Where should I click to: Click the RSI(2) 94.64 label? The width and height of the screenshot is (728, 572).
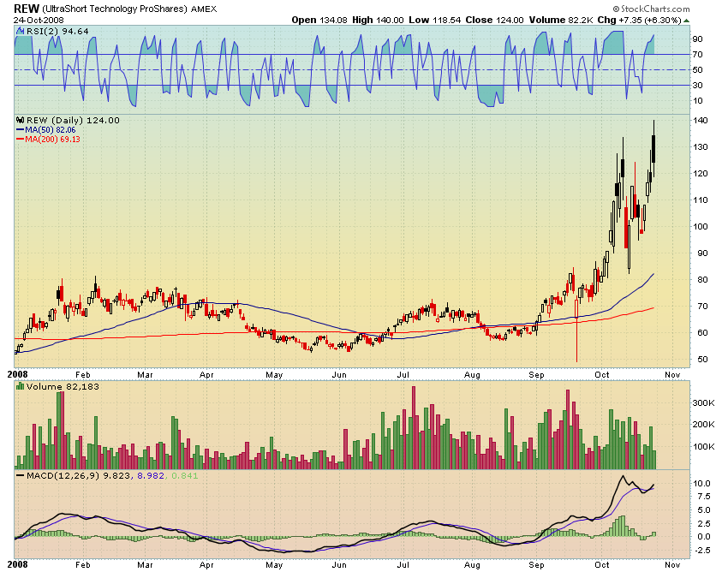pos(57,31)
